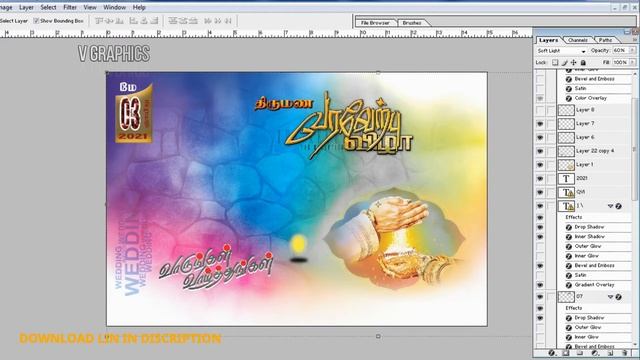This screenshot has width=640, height=360.
Task: Open the Window menu
Action: (x=114, y=7)
